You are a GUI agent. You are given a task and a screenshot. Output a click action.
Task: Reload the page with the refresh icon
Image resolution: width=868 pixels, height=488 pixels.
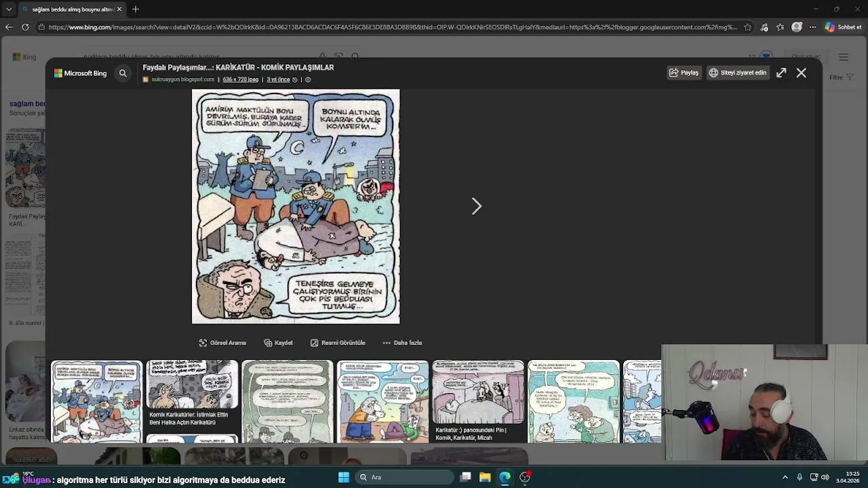[x=25, y=27]
